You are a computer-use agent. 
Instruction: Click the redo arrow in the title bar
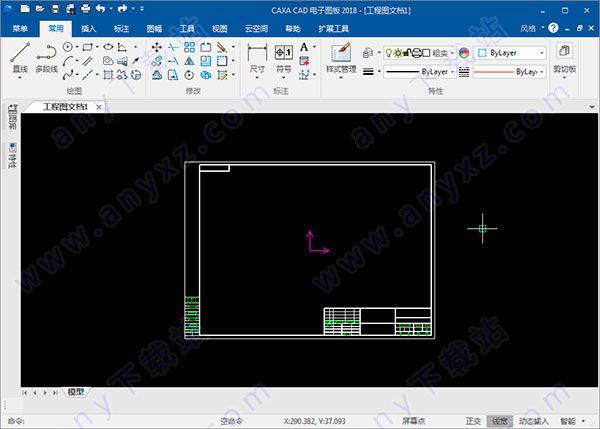(x=122, y=8)
